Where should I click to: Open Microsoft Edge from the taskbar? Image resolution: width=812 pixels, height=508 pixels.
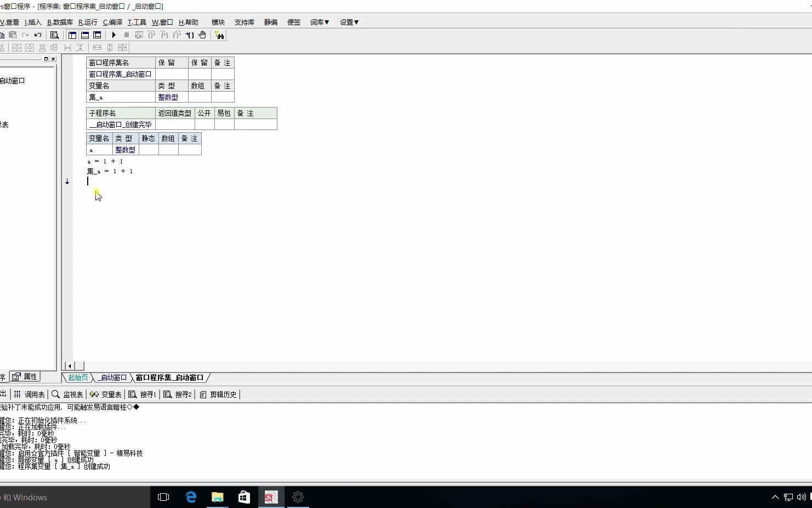(x=191, y=497)
